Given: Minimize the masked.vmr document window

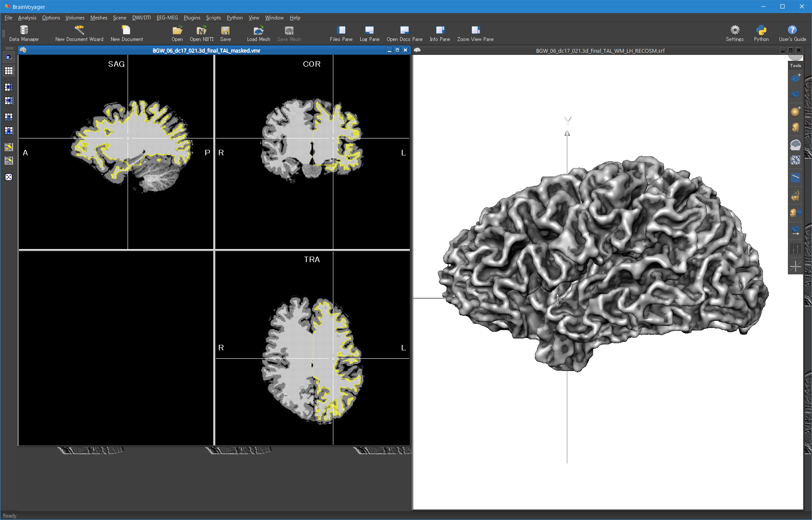Looking at the screenshot, I should click(x=389, y=50).
